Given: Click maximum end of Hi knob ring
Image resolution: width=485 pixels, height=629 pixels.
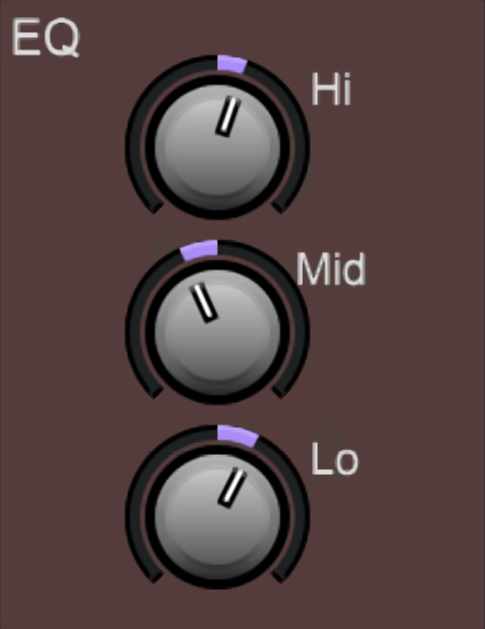Looking at the screenshot, I should click(280, 207).
